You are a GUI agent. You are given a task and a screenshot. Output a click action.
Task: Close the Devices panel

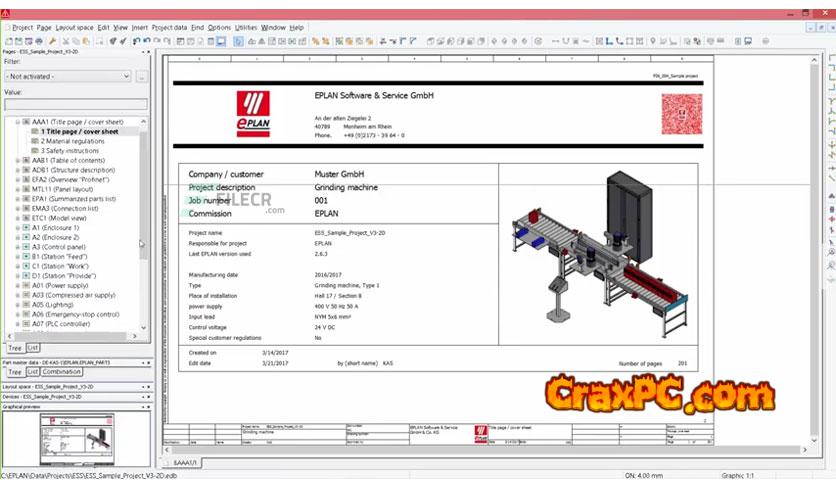pyautogui.click(x=148, y=397)
